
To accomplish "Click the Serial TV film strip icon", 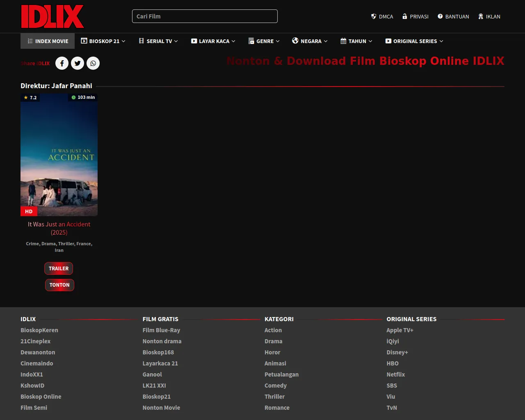I will pos(142,41).
